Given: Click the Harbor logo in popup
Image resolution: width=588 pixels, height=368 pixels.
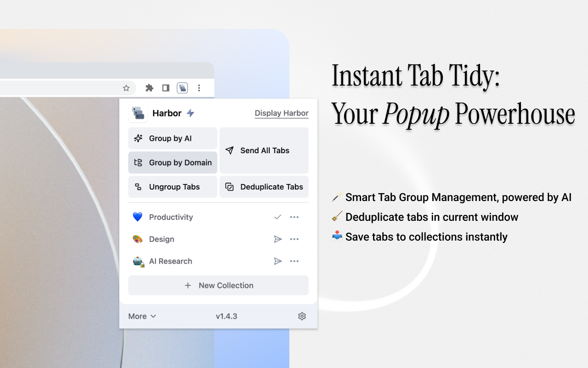Looking at the screenshot, I should [x=138, y=113].
